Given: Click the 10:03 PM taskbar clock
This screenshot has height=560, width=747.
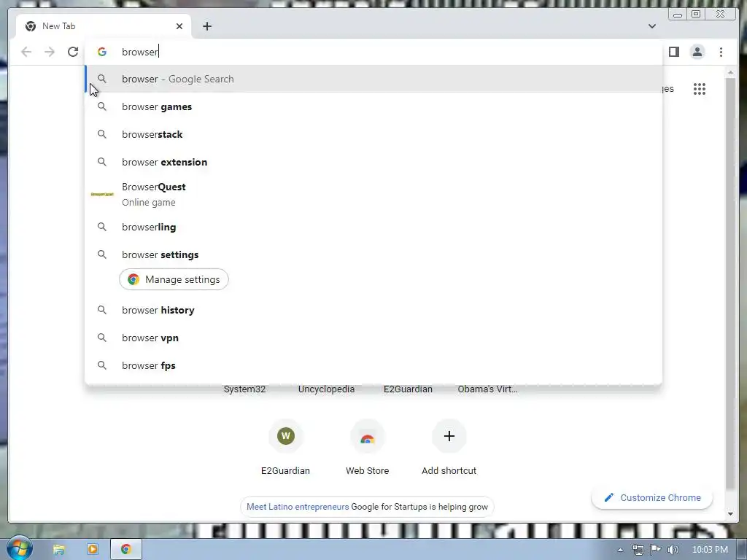Looking at the screenshot, I should tap(710, 550).
